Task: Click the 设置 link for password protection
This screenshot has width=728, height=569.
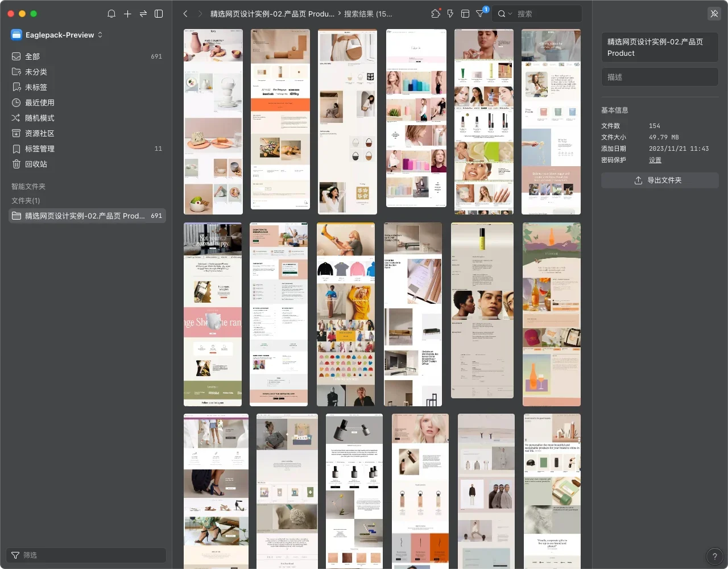Action: coord(655,160)
